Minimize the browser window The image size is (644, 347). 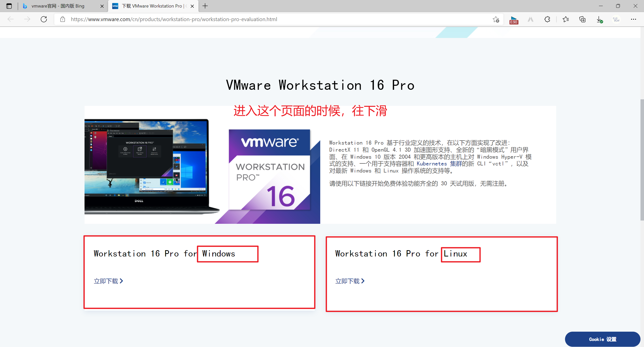pyautogui.click(x=601, y=6)
